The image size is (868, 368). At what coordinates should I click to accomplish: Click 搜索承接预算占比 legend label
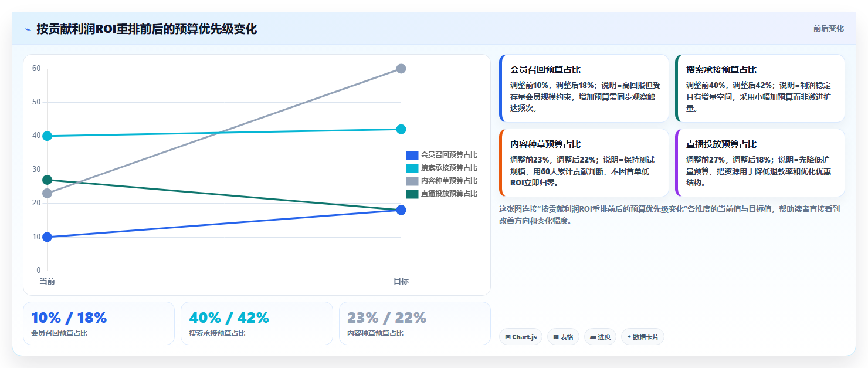click(x=449, y=168)
